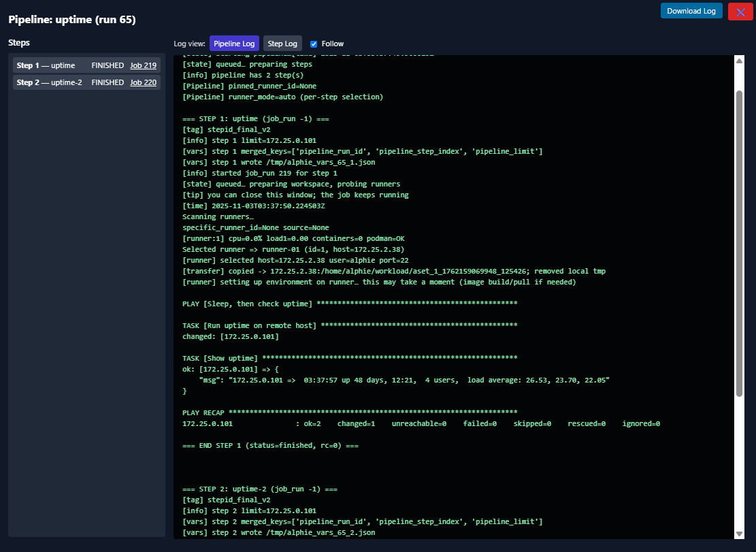Image resolution: width=756 pixels, height=552 pixels.
Task: Close the pipeline window with red X
Action: coord(740,11)
